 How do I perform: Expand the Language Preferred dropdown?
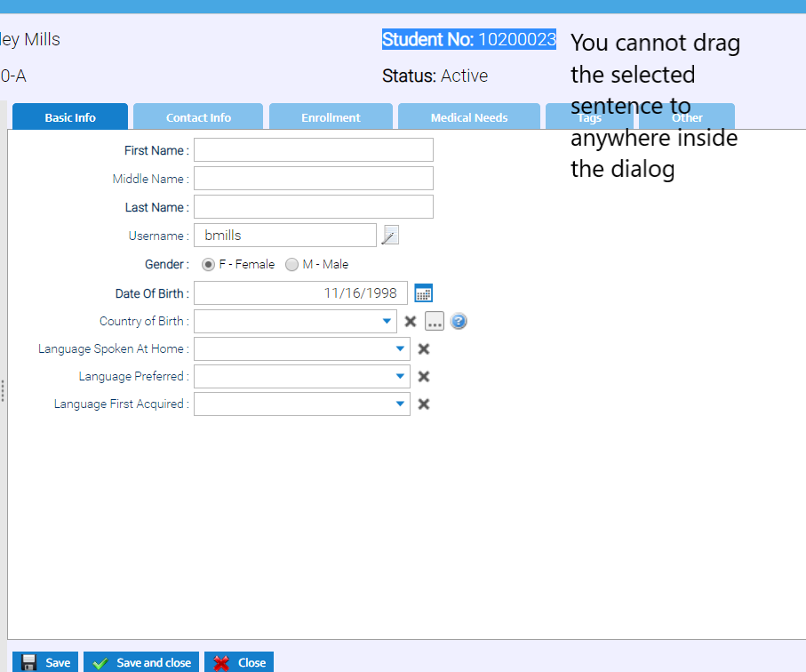[400, 377]
